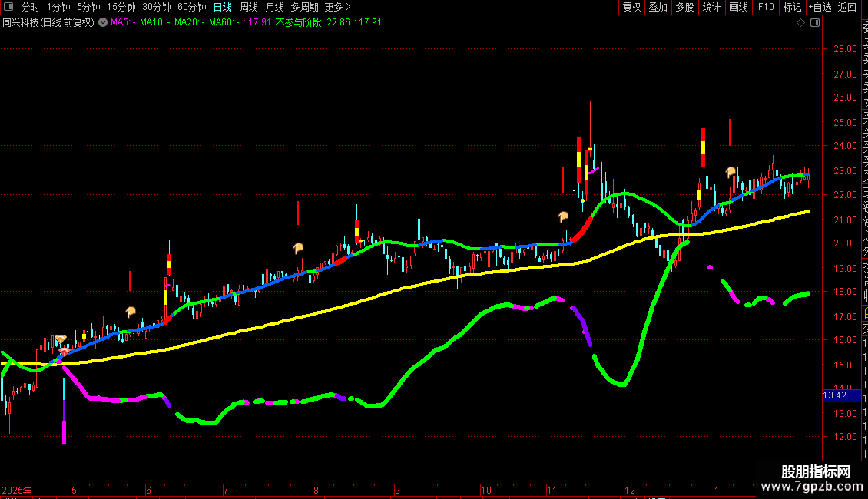The height and width of the screenshot is (499, 868).
Task: Select the 5分钟 period tab
Action: coord(88,7)
